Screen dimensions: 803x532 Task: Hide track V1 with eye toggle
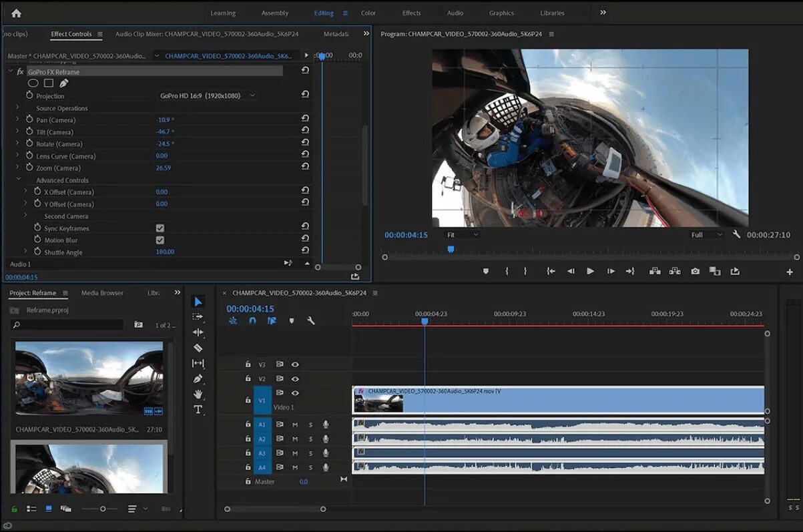295,393
